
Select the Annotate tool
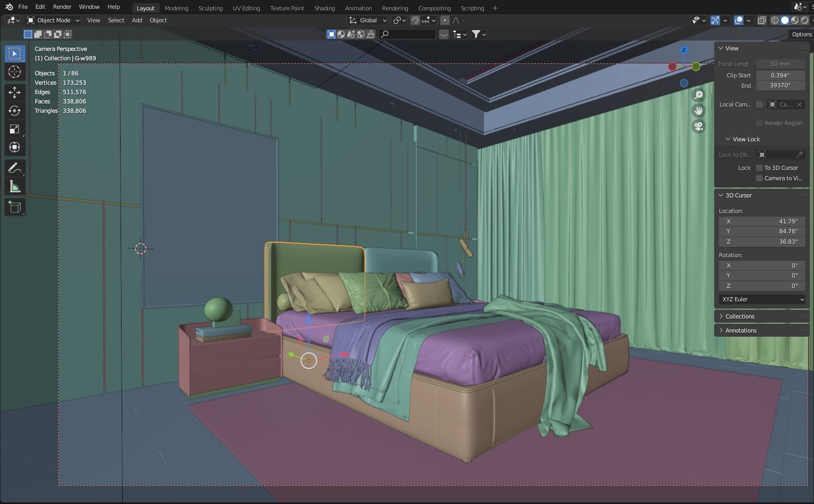tap(15, 167)
